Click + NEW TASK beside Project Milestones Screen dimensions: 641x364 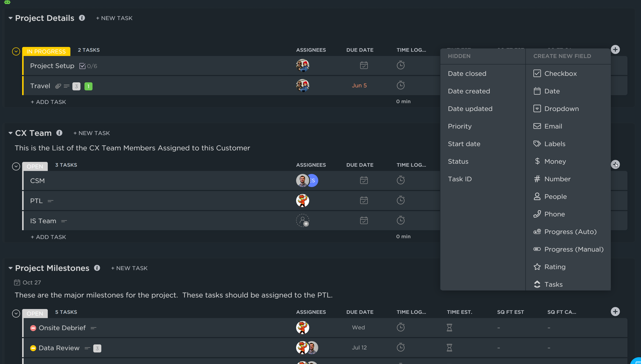pyautogui.click(x=129, y=268)
